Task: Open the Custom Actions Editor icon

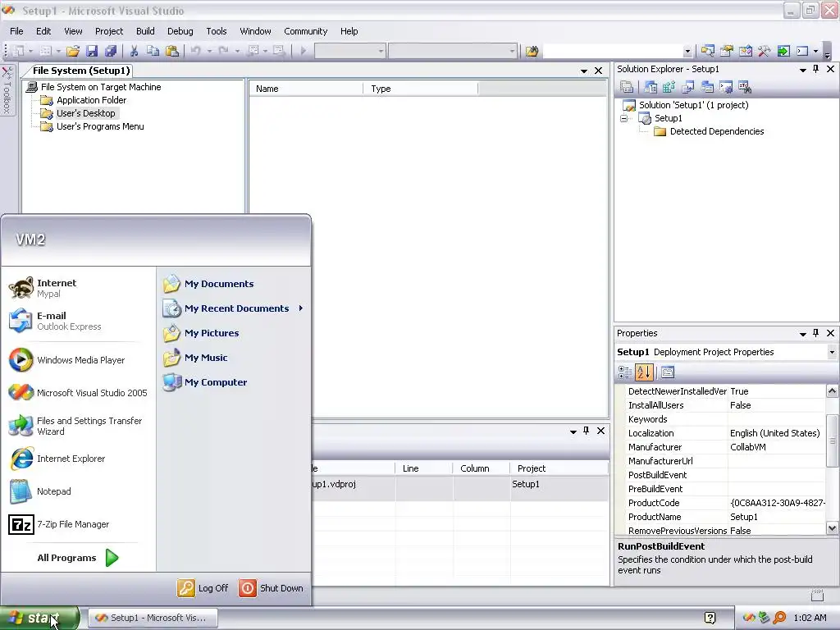Action: point(726,87)
